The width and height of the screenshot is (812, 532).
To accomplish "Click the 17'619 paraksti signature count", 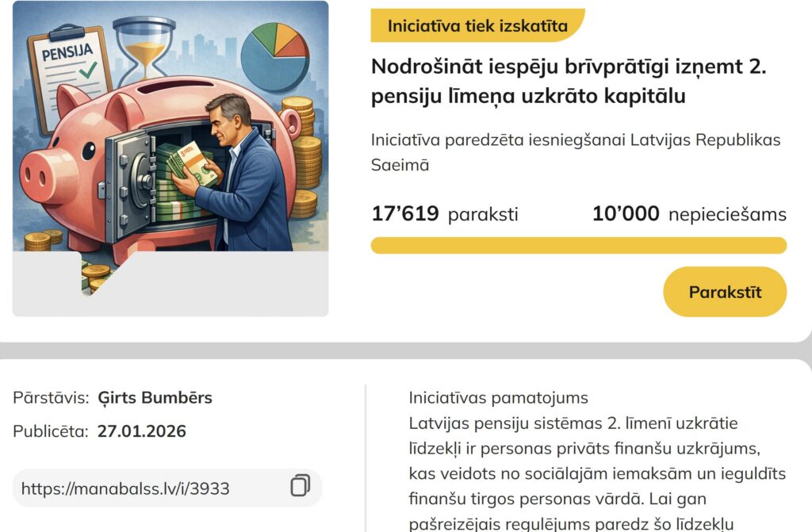I will (444, 214).
